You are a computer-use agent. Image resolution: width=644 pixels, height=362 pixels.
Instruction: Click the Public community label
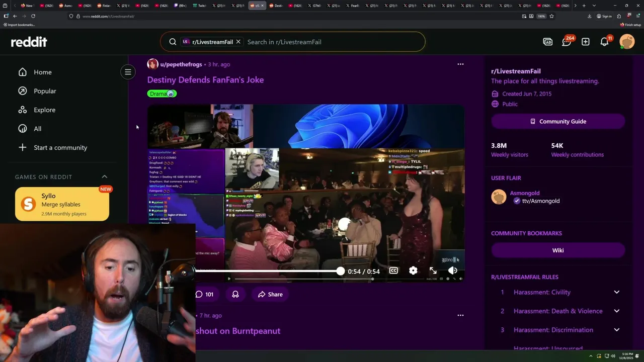(510, 104)
